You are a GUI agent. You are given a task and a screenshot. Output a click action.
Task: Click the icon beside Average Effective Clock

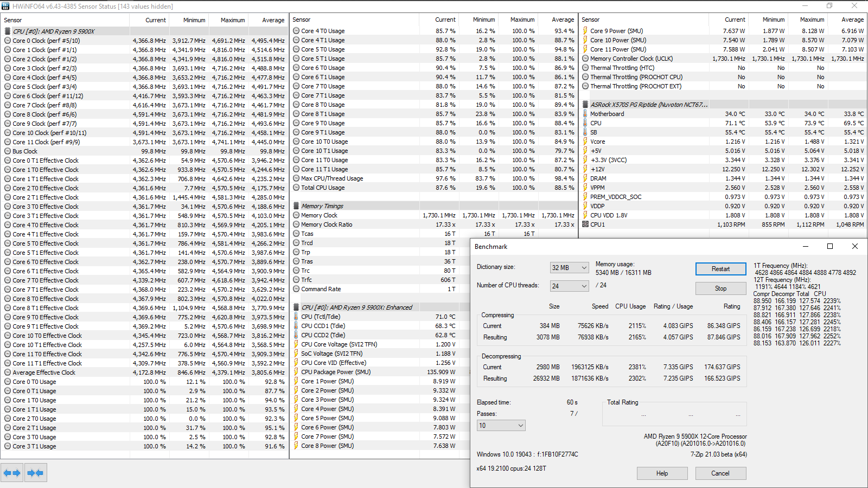tap(8, 373)
